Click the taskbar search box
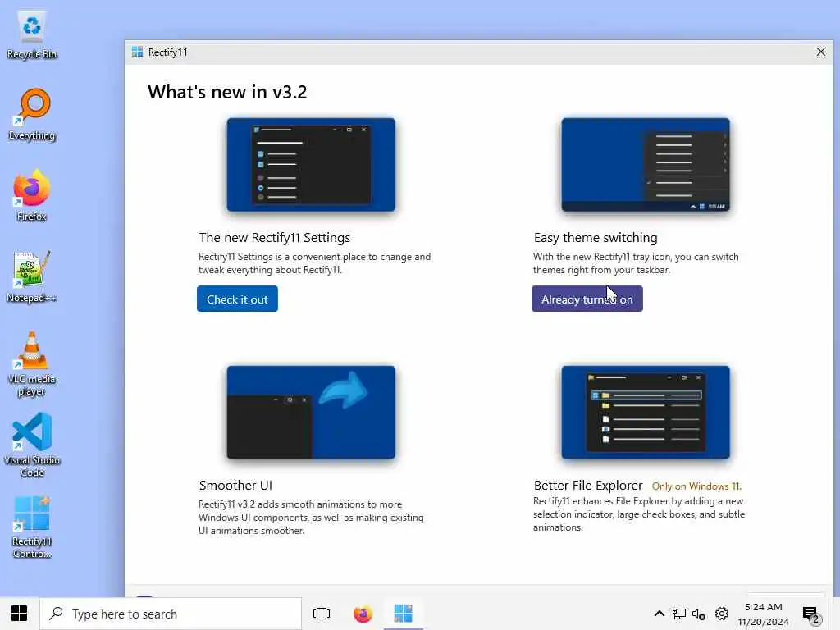Screen dimensions: 840x630 pos(171,614)
